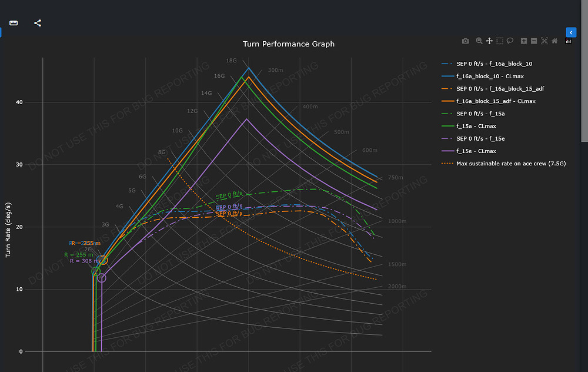
Task: Select the Pan arrows tool in modebar
Action: 489,41
